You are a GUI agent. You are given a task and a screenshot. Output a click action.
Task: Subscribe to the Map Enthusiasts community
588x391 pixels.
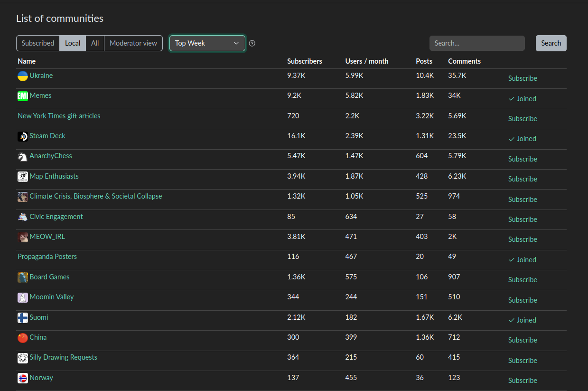pyautogui.click(x=523, y=179)
